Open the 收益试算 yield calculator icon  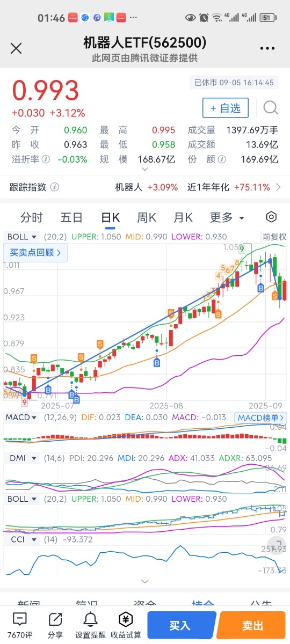coord(126,625)
